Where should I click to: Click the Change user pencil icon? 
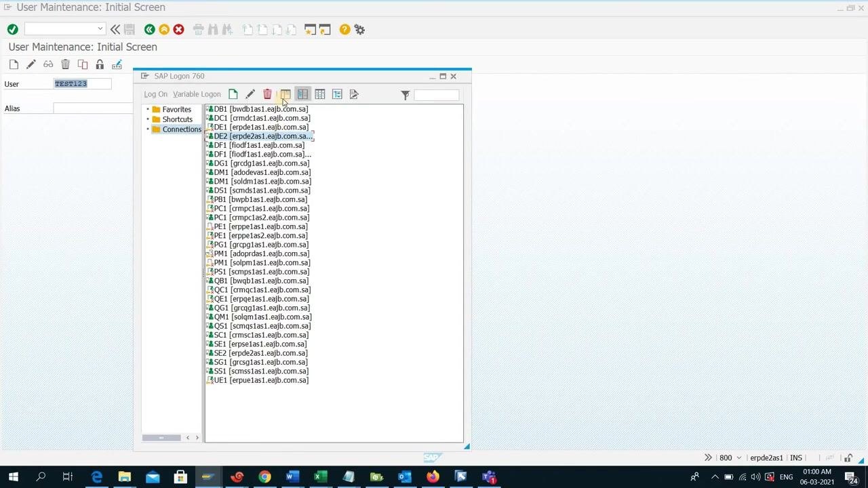coord(31,64)
